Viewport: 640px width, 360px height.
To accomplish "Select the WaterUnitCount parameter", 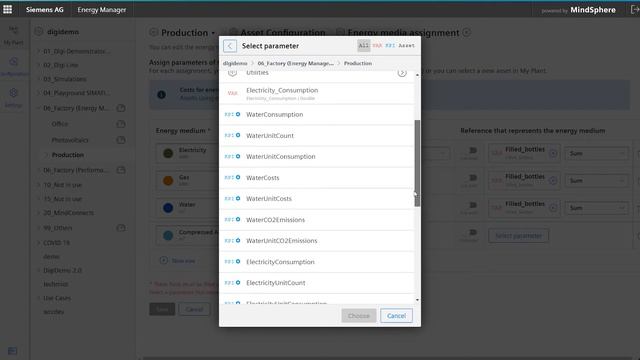I will click(317, 136).
